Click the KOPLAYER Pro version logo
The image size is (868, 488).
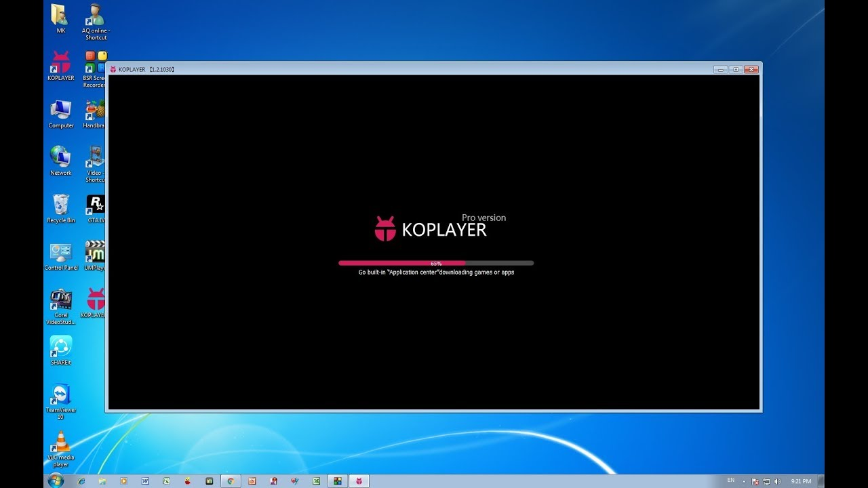click(440, 227)
